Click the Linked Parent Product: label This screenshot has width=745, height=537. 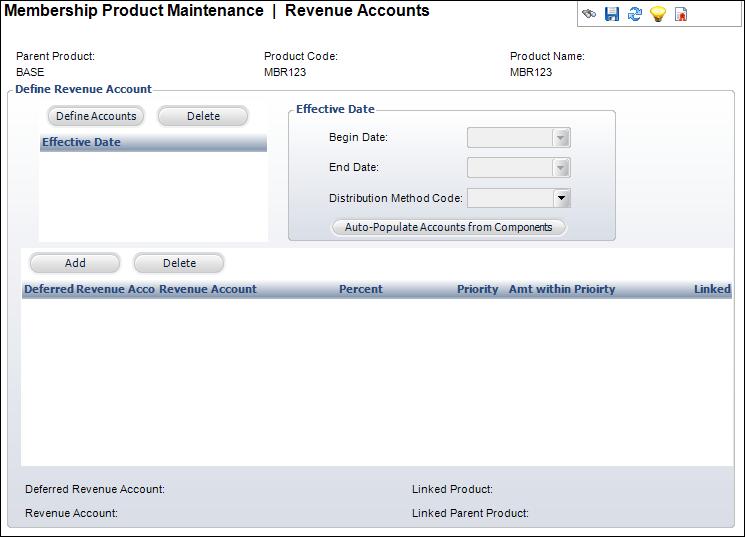(470, 513)
